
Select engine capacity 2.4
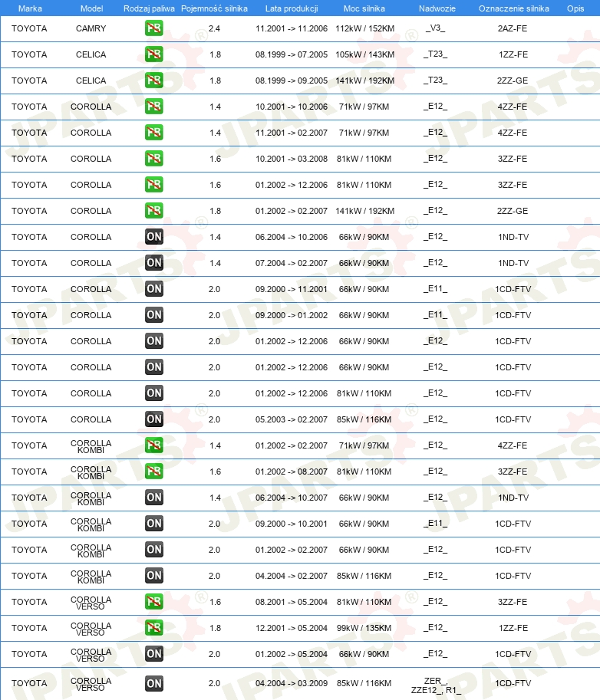pos(214,28)
